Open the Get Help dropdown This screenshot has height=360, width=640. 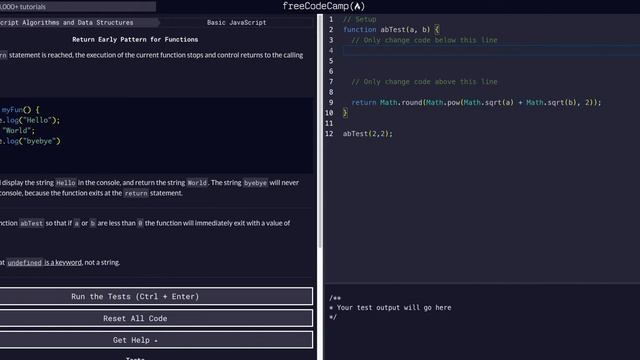tap(156, 340)
